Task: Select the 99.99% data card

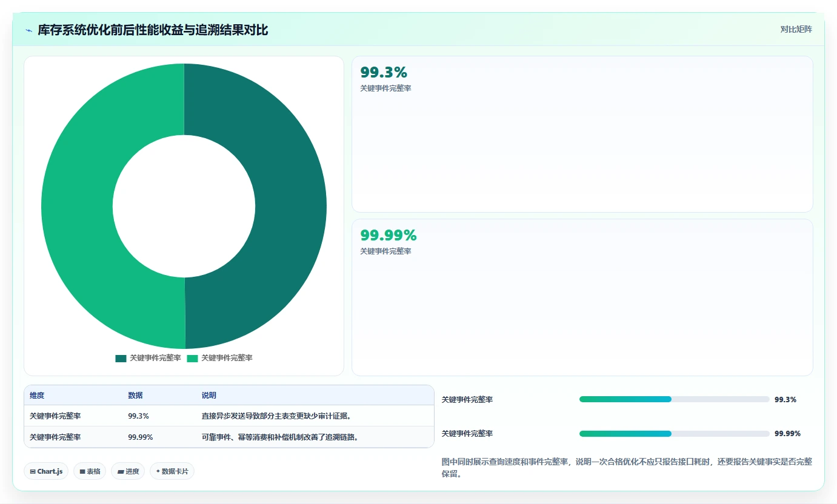Action: pos(582,297)
